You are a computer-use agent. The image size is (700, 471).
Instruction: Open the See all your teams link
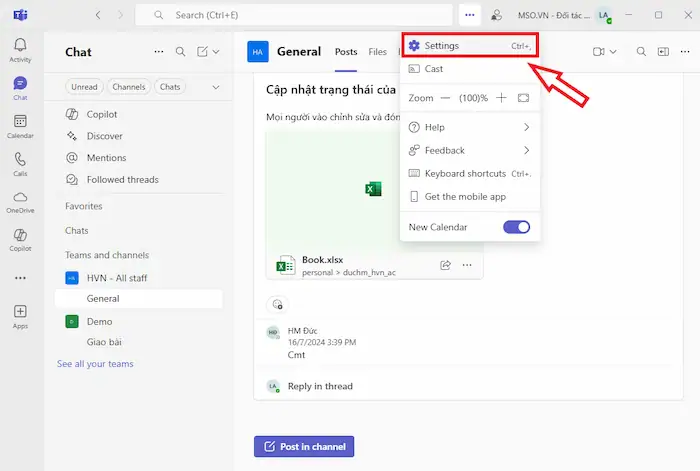pyautogui.click(x=95, y=364)
